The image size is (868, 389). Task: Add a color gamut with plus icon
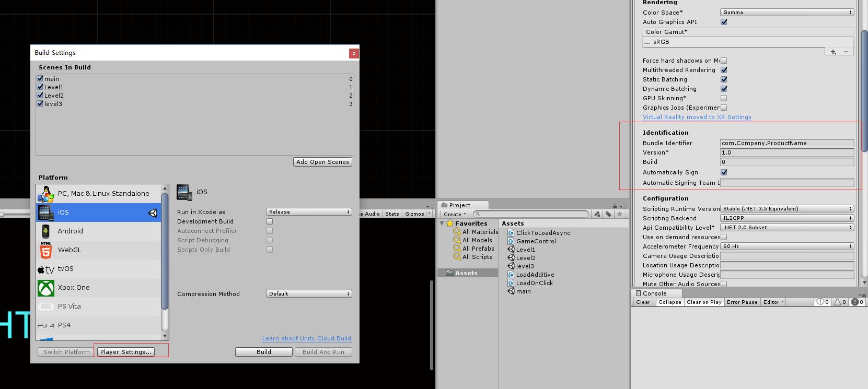833,52
